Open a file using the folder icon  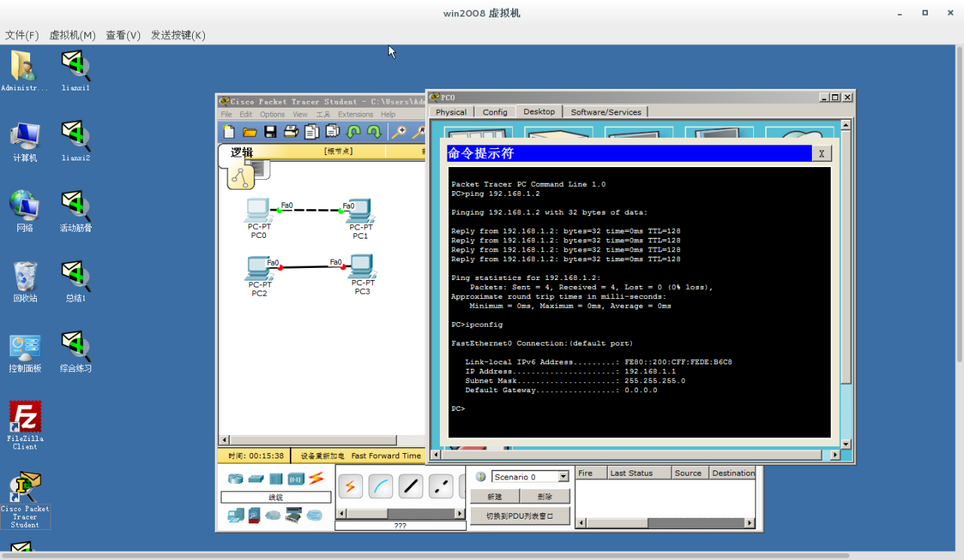coord(250,132)
